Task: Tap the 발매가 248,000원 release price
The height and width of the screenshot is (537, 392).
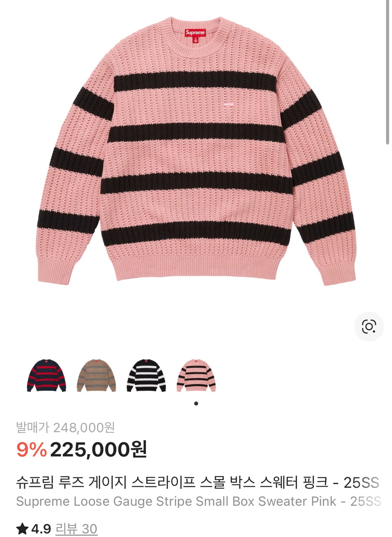Action: point(65,427)
